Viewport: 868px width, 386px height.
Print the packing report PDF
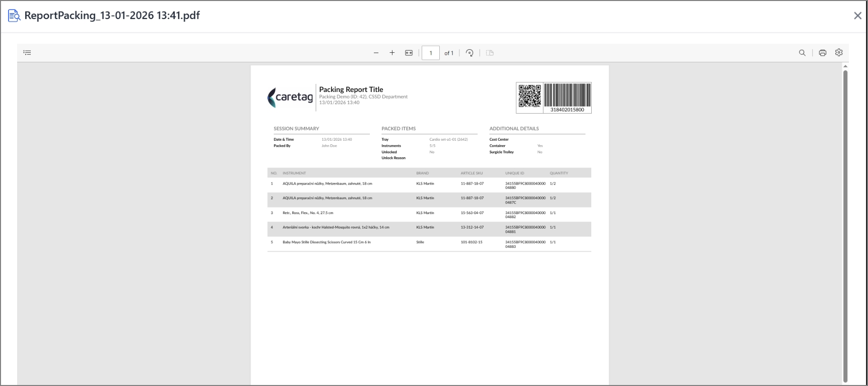pos(822,53)
